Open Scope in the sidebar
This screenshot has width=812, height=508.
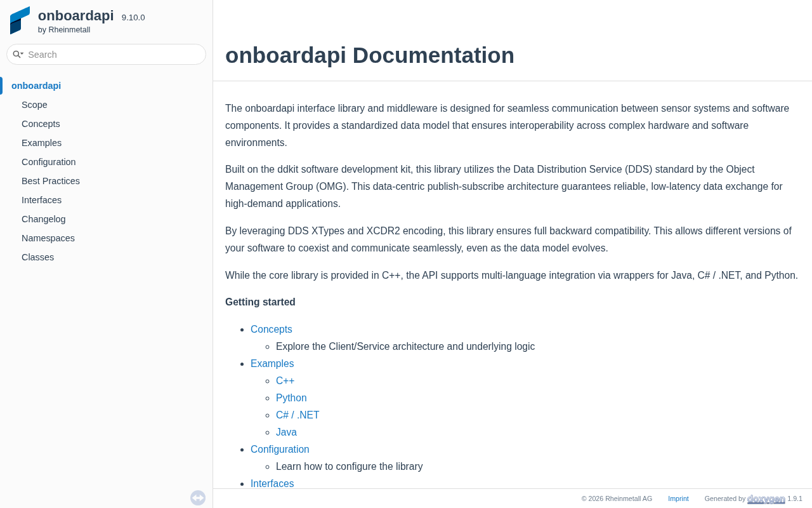[x=34, y=105]
